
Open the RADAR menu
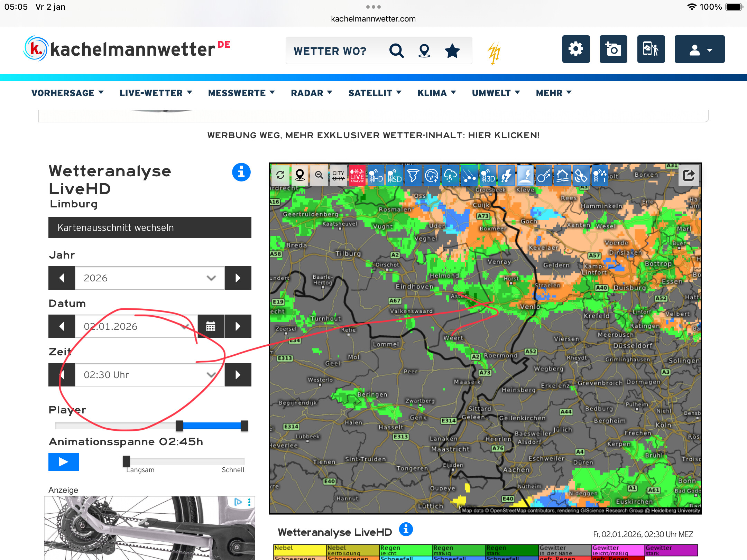(x=312, y=93)
